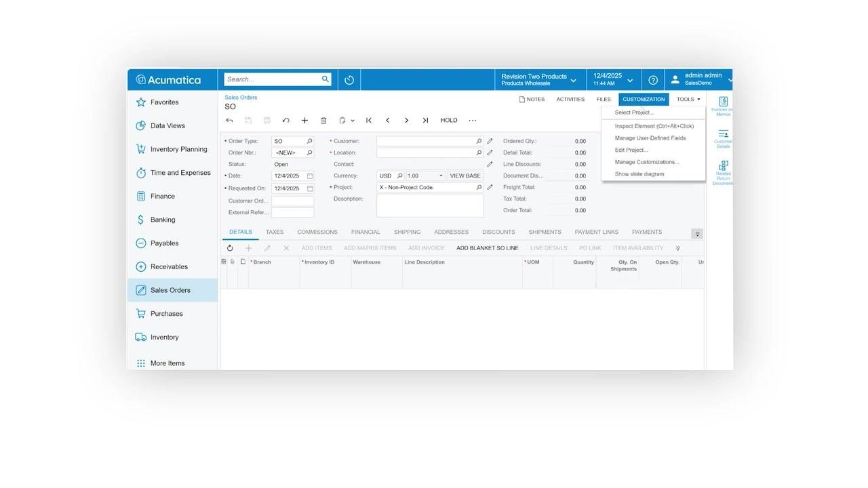868x488 pixels.
Task: Go to the last record
Action: 425,121
